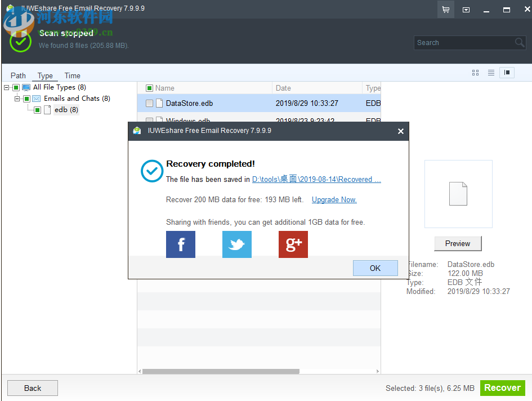The image size is (532, 401).
Task: Click inside the Search field
Action: click(462, 42)
